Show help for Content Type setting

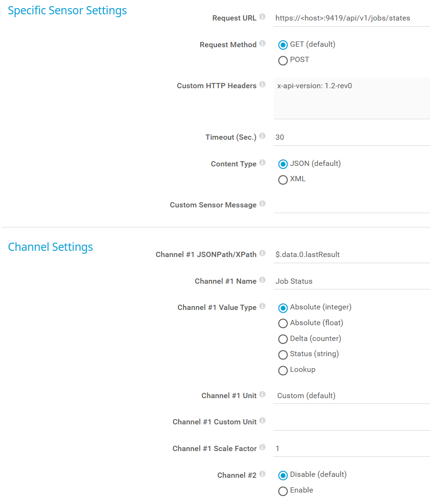(263, 163)
